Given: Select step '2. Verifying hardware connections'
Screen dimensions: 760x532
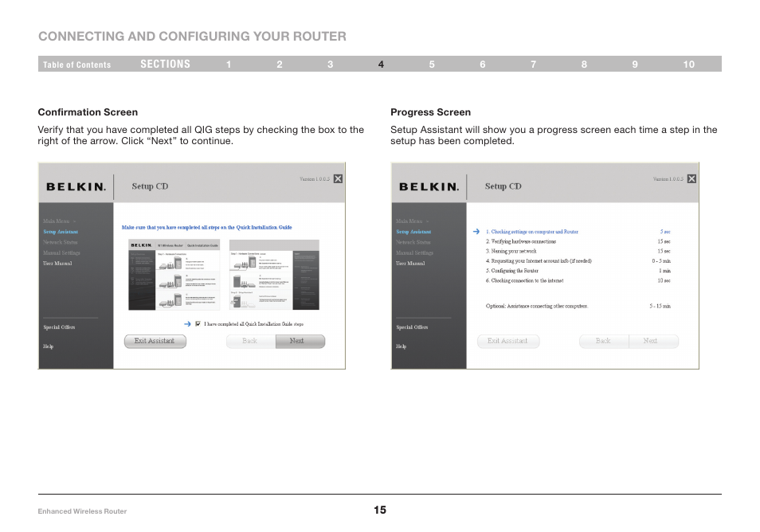Looking at the screenshot, I should pos(521,241).
